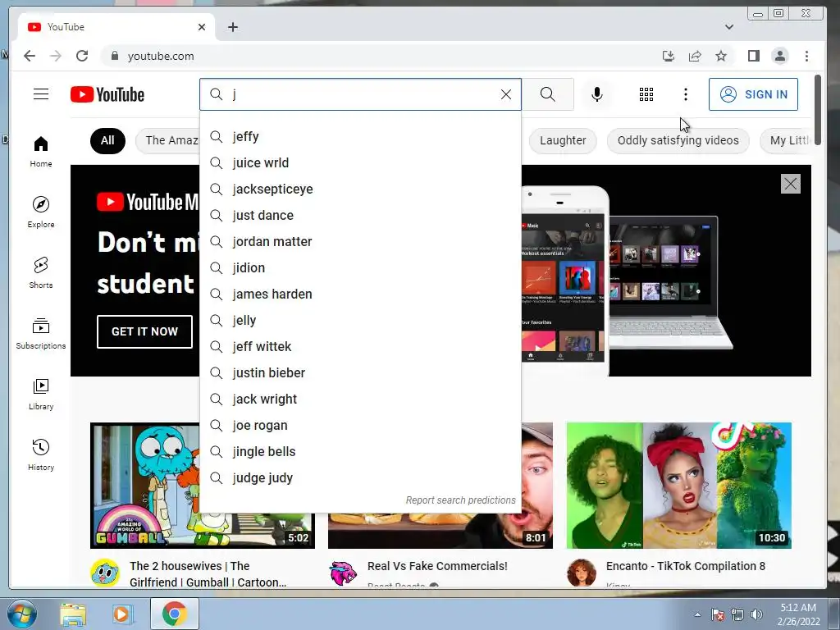Click Report search predictions link
This screenshot has height=630, width=840.
coord(461,500)
